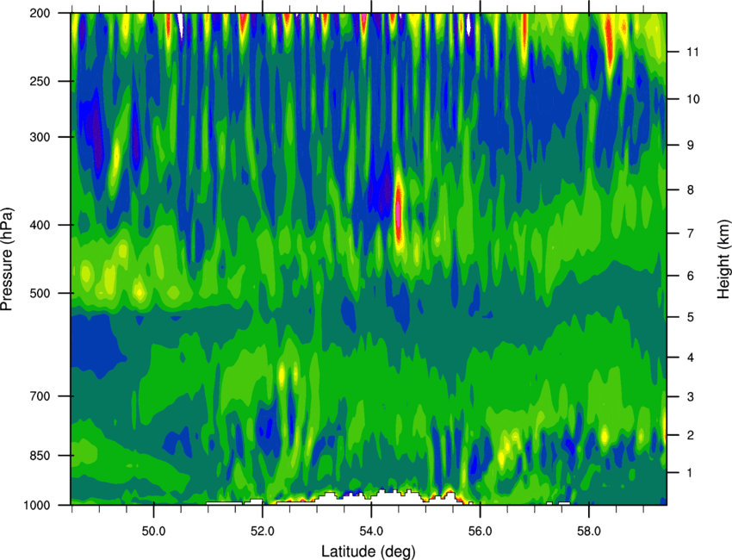Image resolution: width=732 pixels, height=560 pixels.
Task: Click the 5 km height tick label
Action: tap(691, 318)
